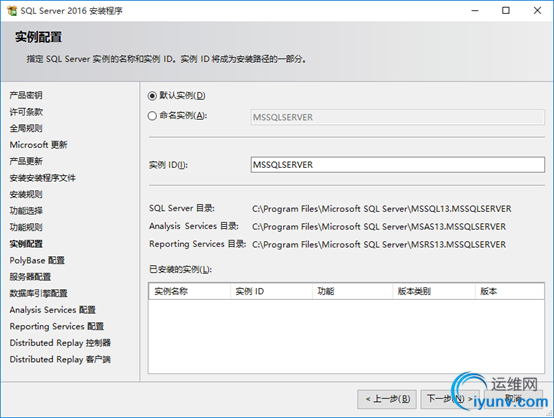The width and height of the screenshot is (554, 418).
Task: Click the 实例 ID input field
Action: [397, 165]
